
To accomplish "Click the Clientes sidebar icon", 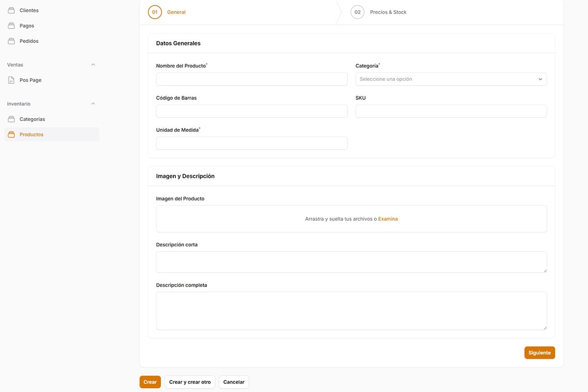I will point(11,10).
